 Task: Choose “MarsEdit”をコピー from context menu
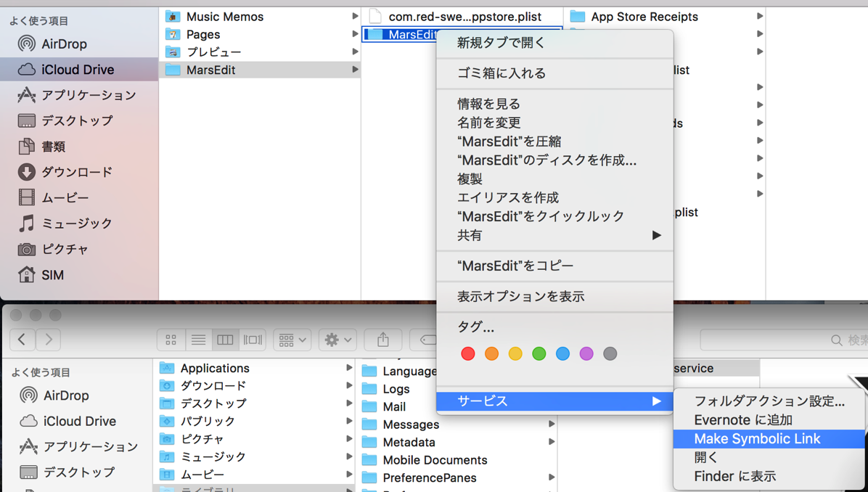554,266
